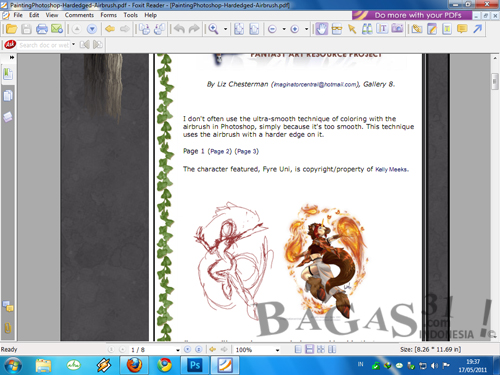500x375 pixels.
Task: Click the Save disk icon in toolbar
Action: coord(26,29)
